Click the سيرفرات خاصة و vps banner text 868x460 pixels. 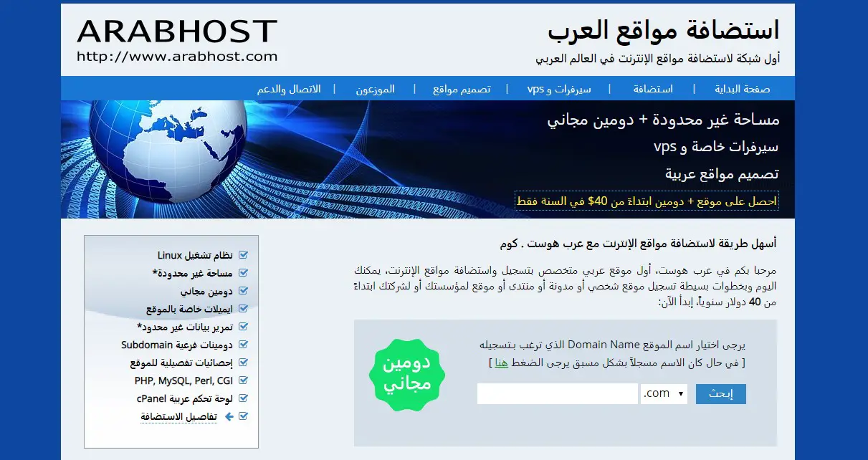pyautogui.click(x=716, y=148)
